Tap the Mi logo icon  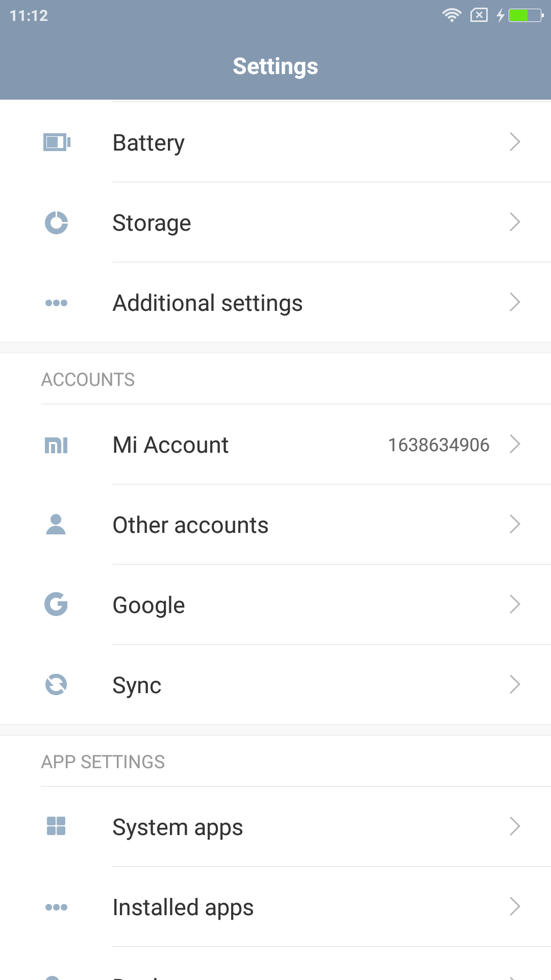coord(56,445)
